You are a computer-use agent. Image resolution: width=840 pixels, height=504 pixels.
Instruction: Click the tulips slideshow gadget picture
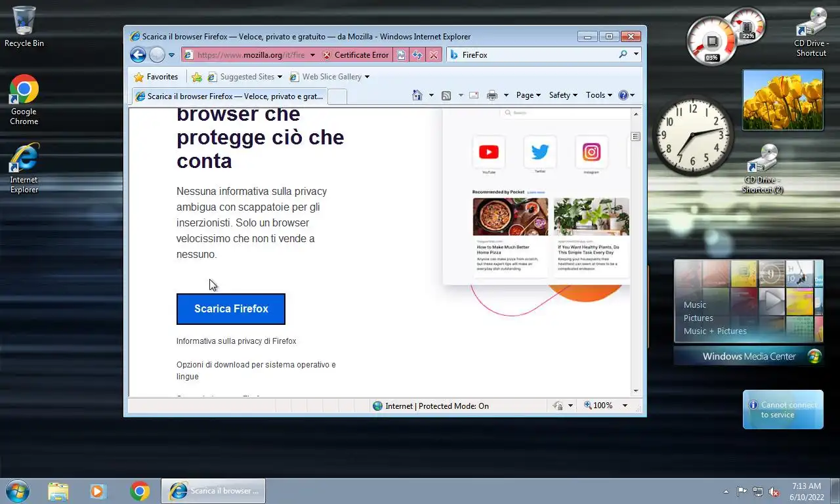point(783,100)
